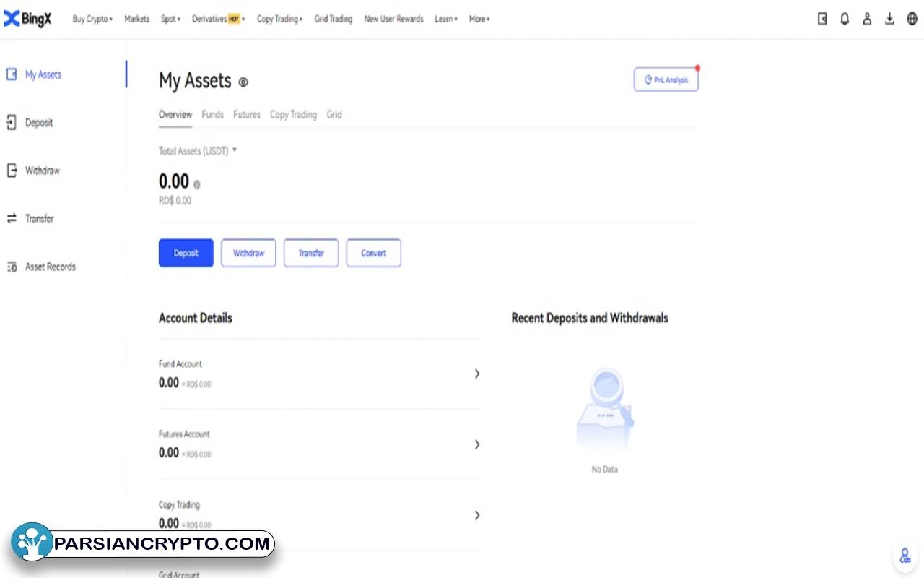924x578 pixels.
Task: Click the My Assets sidebar icon
Action: 11,74
